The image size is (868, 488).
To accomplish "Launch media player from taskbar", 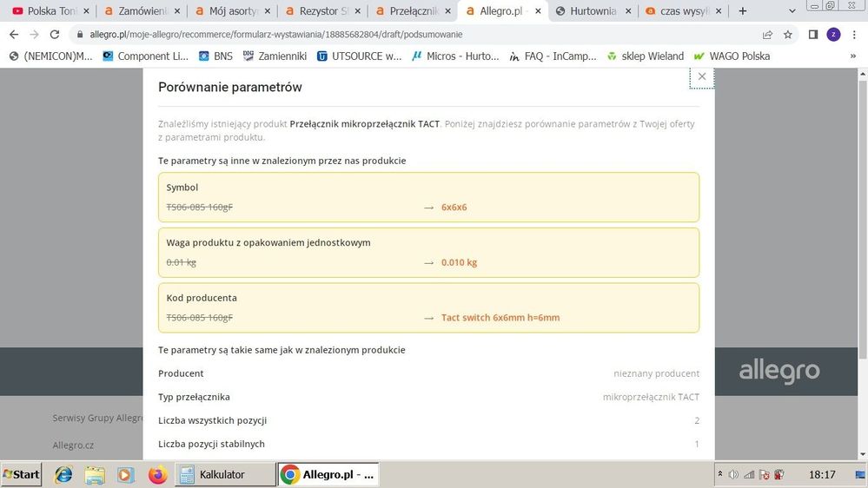I will pyautogui.click(x=126, y=475).
